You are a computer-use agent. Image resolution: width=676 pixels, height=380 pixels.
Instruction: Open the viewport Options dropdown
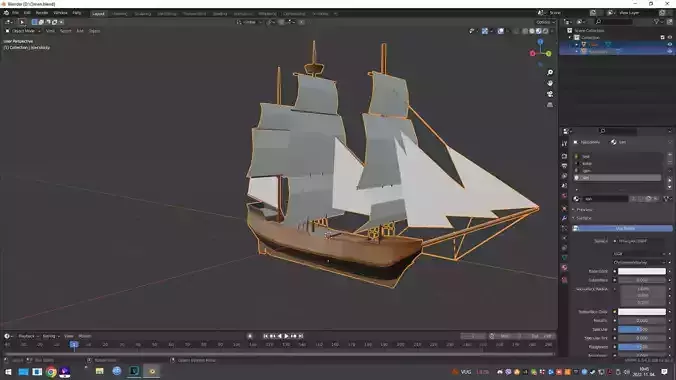pos(545,22)
